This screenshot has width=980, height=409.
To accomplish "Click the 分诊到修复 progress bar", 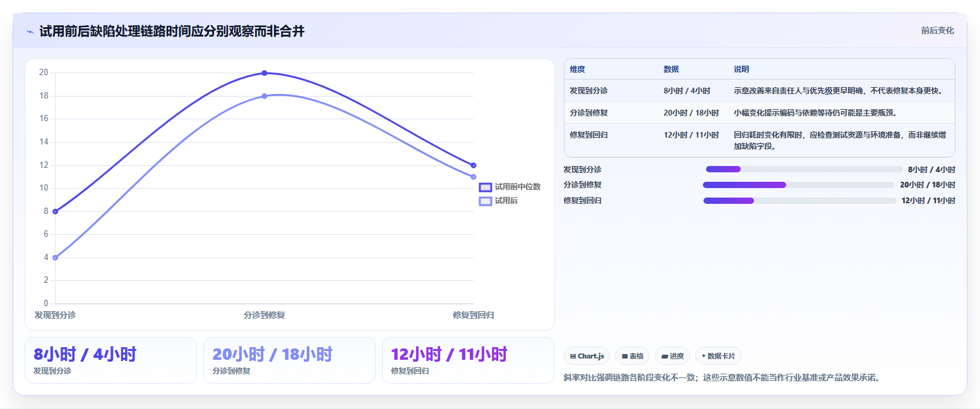I will coord(799,185).
